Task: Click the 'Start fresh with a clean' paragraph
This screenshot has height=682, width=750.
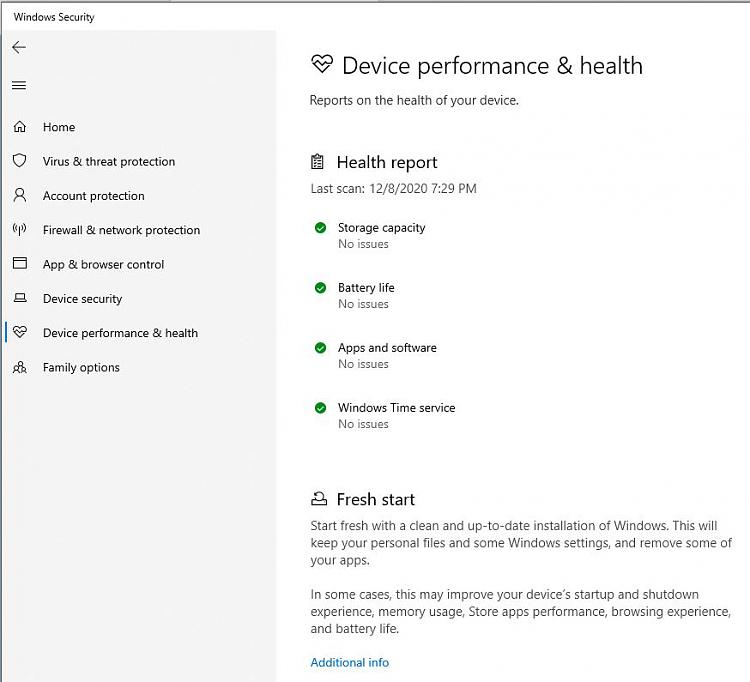Action: pos(521,543)
